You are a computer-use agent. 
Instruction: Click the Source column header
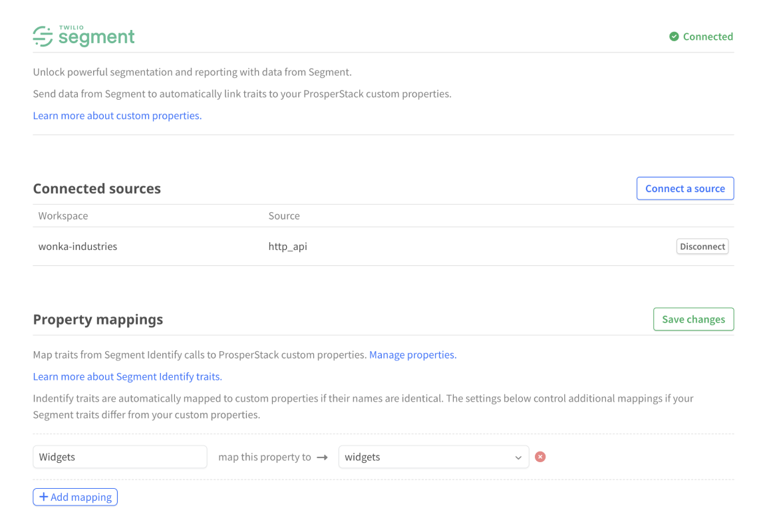click(x=284, y=215)
